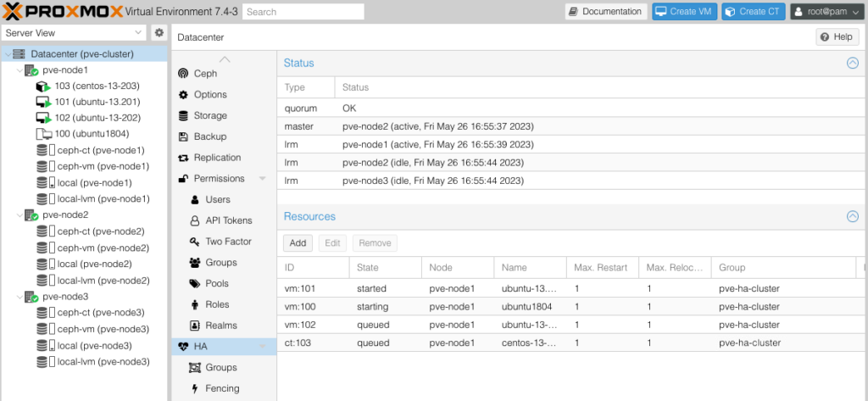868x401 pixels.
Task: Click the Storage database icon in menu
Action: coord(183,116)
